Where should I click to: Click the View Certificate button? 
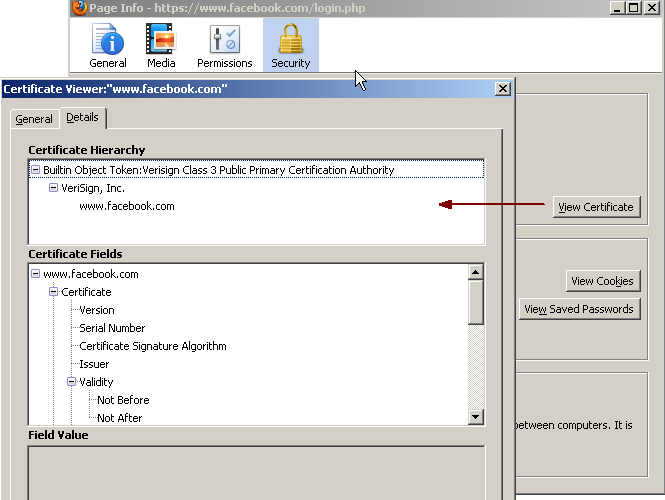[x=596, y=207]
